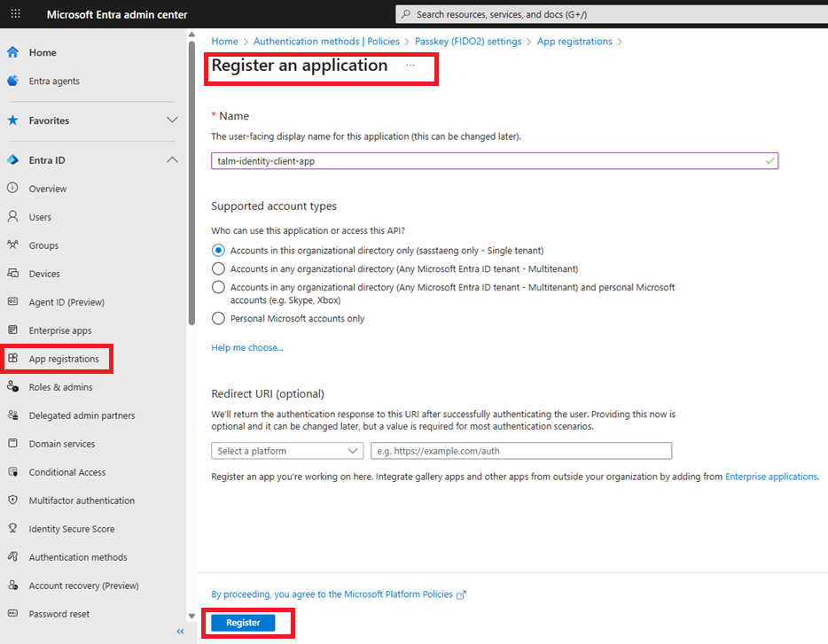Open Password reset from the navigation menu
Screen dimensions: 828x644
point(59,613)
